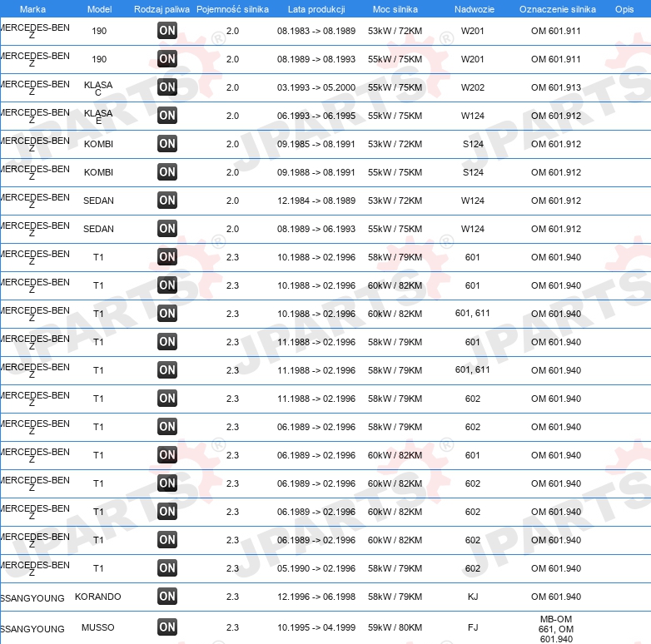Click production years 03.1993 -> 05.2000
Viewport: 651px width, 644px height.
click(316, 87)
